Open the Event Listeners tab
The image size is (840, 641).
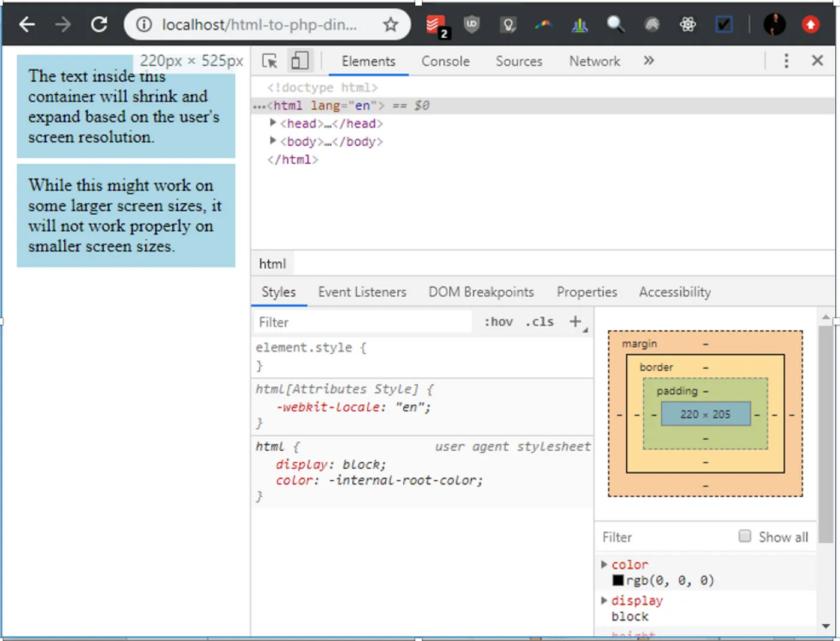362,292
